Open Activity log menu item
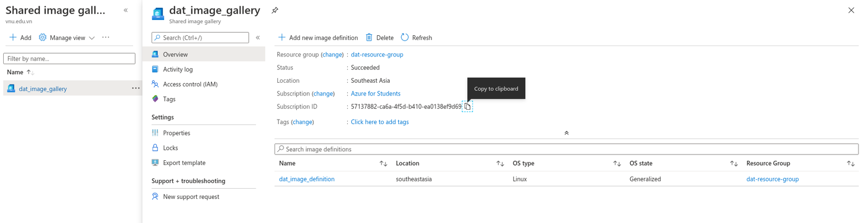The image size is (868, 223). coord(178,69)
